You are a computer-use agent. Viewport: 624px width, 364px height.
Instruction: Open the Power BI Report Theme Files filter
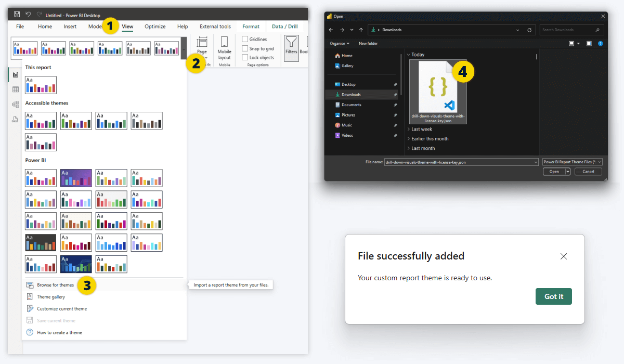click(x=572, y=162)
